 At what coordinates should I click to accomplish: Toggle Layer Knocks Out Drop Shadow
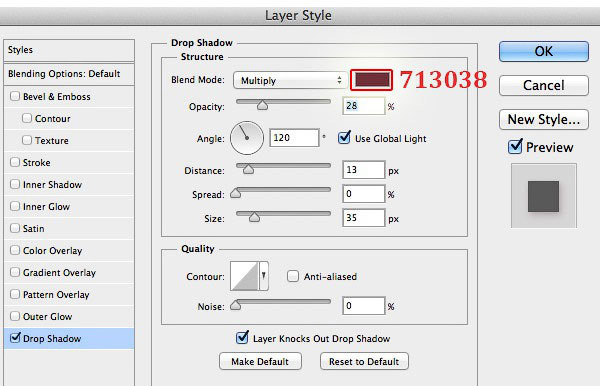point(242,337)
